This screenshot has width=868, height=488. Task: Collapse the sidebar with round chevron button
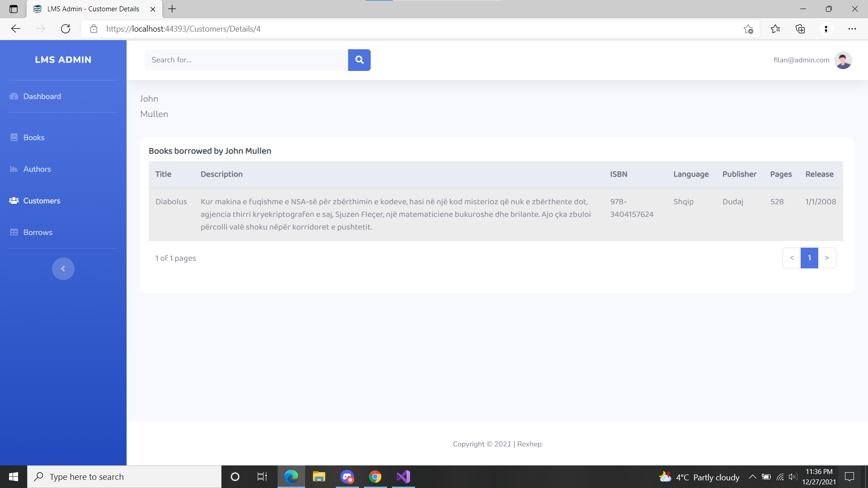point(63,269)
